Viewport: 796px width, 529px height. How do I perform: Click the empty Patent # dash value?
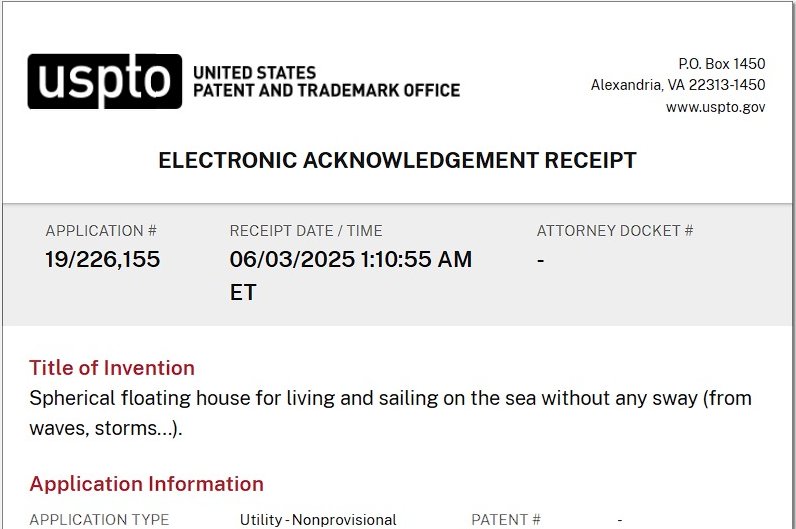(620, 520)
